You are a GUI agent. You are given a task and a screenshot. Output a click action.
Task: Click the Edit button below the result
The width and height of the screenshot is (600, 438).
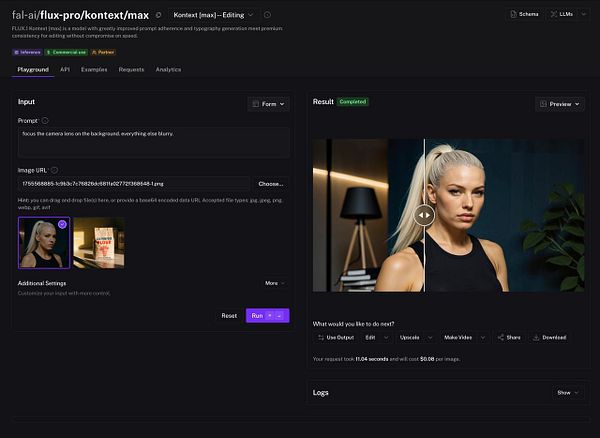370,337
